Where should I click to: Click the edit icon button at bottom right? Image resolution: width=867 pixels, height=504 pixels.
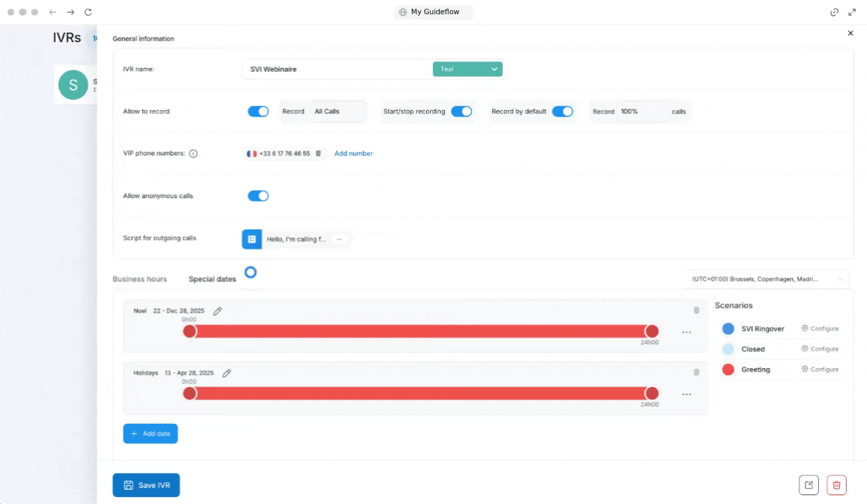coord(809,485)
